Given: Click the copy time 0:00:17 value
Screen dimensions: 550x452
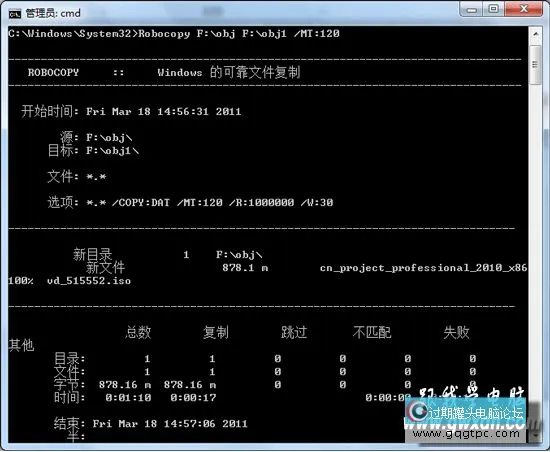Looking at the screenshot, I should coord(193,398).
